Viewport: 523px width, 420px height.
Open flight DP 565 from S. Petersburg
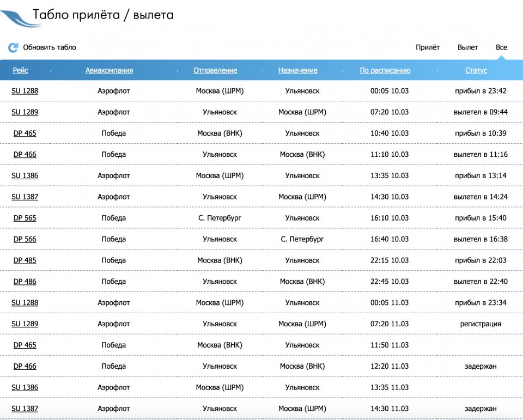(x=25, y=218)
